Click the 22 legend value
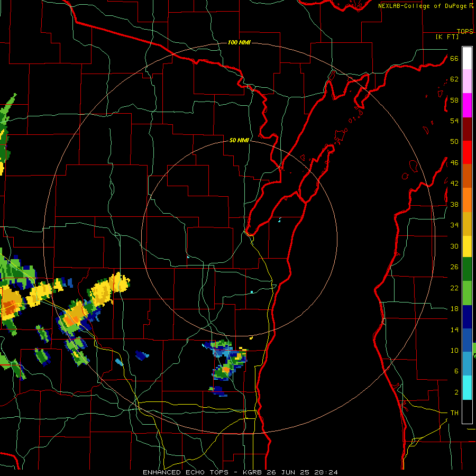This screenshot has height=476, width=476. tap(454, 288)
